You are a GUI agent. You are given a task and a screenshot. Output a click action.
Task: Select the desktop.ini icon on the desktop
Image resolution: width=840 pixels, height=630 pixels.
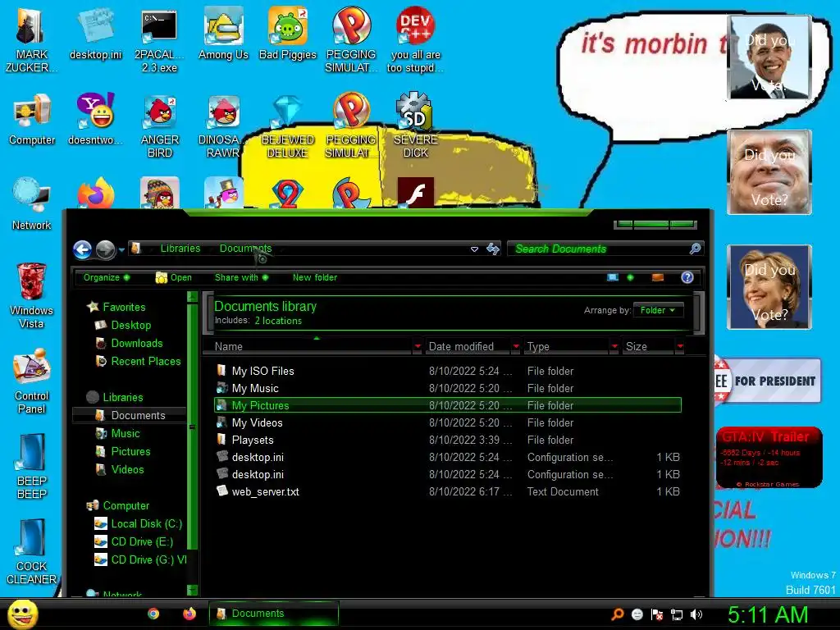click(x=95, y=34)
